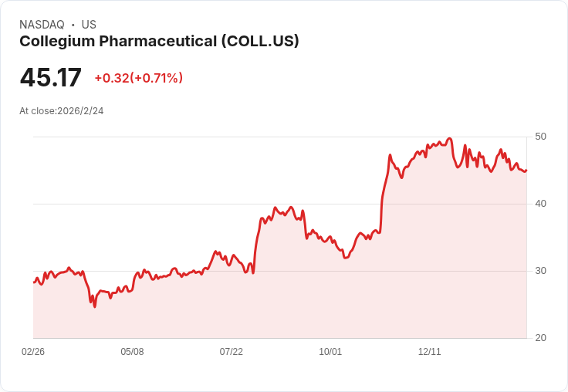Click the 50 label on the price axis
Viewport: 568px width, 392px height.
tap(540, 137)
